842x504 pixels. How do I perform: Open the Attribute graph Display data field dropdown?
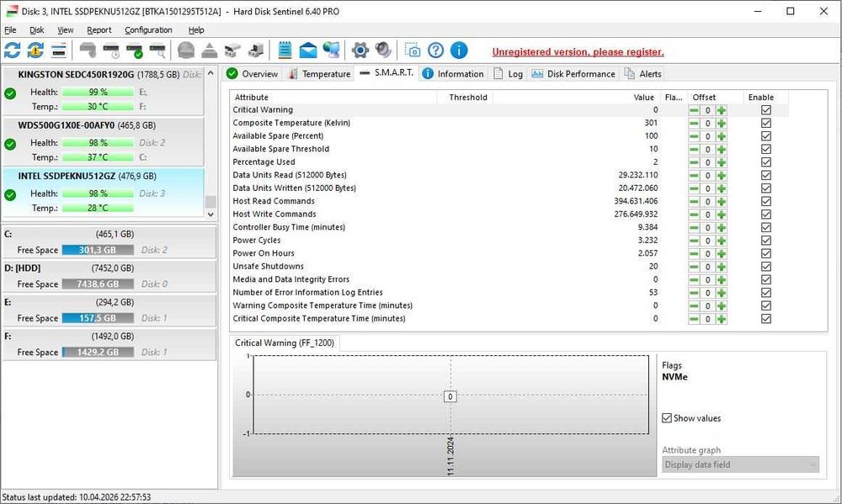point(740,464)
